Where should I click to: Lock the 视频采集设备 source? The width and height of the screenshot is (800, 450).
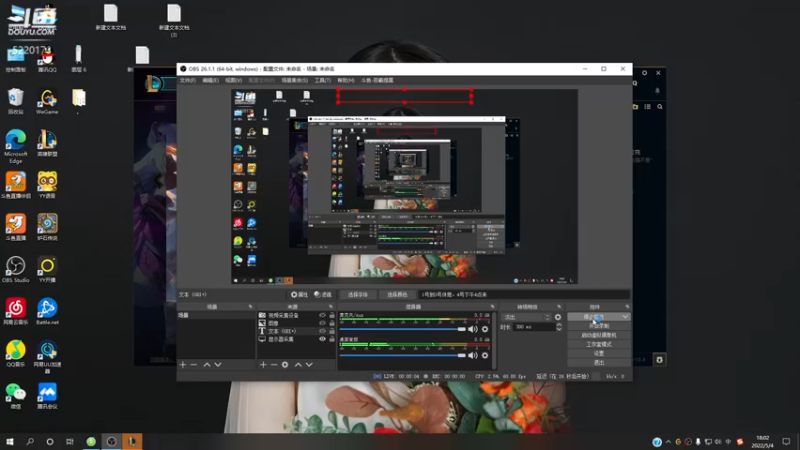(332, 315)
